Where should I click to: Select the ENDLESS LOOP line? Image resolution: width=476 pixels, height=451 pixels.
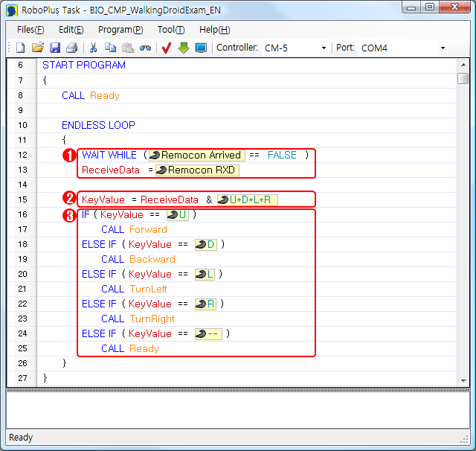pyautogui.click(x=98, y=125)
